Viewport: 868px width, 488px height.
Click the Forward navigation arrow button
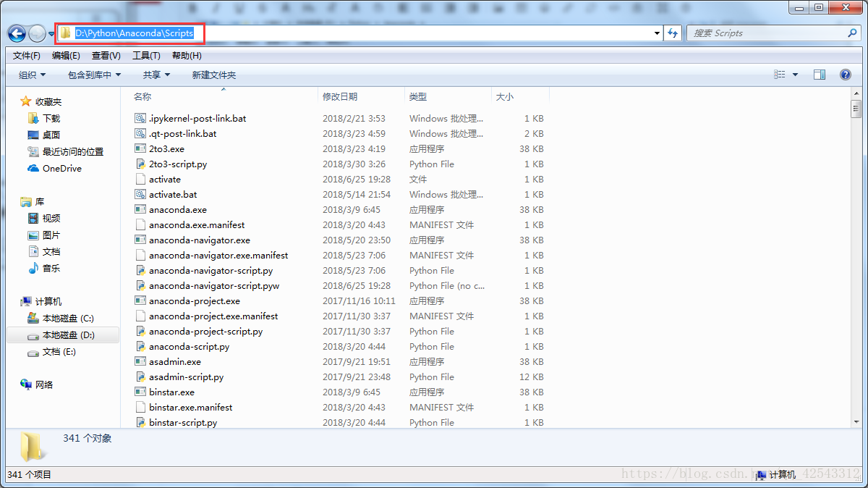coord(37,33)
